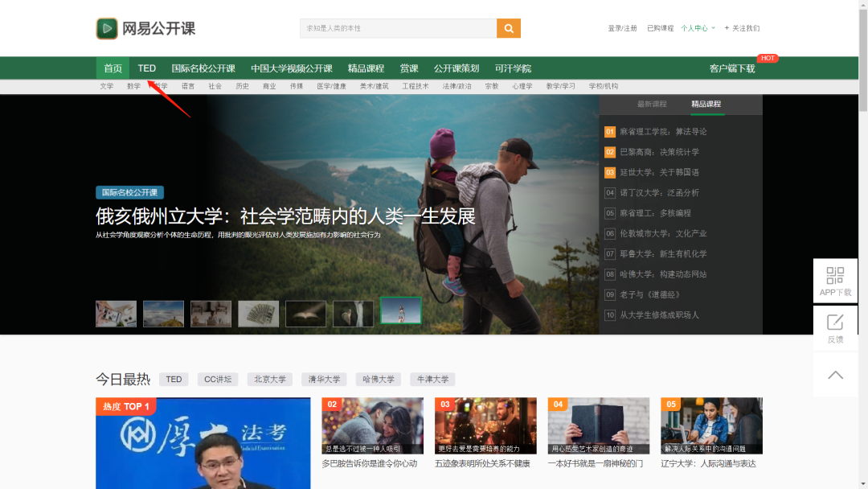Open the APP下载 QR code icon
Image resolution: width=868 pixels, height=489 pixels.
835,275
